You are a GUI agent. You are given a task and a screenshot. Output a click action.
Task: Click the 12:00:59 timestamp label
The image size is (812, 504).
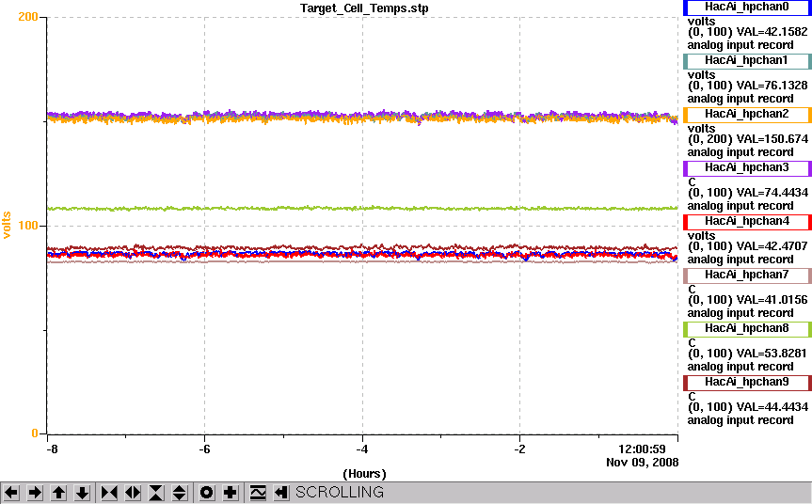click(642, 449)
